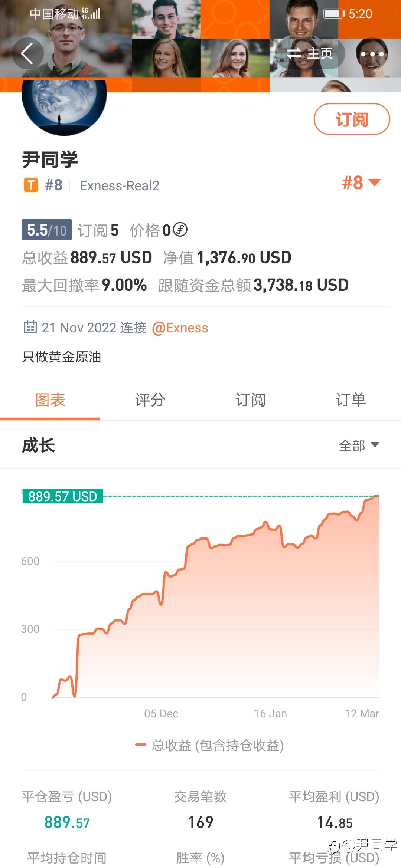
Task: Toggle the 总收益 chart legend item
Action: click(210, 745)
